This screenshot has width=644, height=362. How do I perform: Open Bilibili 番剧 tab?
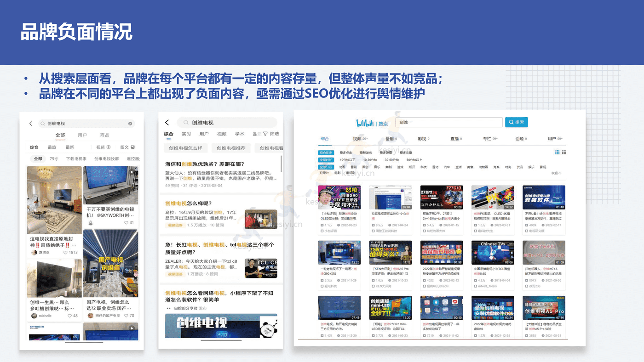(x=391, y=138)
